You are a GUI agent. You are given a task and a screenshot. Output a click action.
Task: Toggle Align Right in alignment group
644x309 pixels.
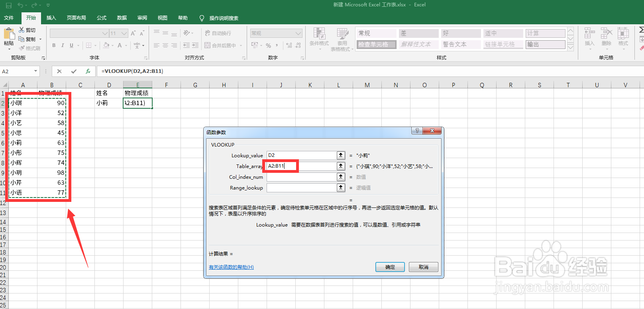tap(174, 45)
